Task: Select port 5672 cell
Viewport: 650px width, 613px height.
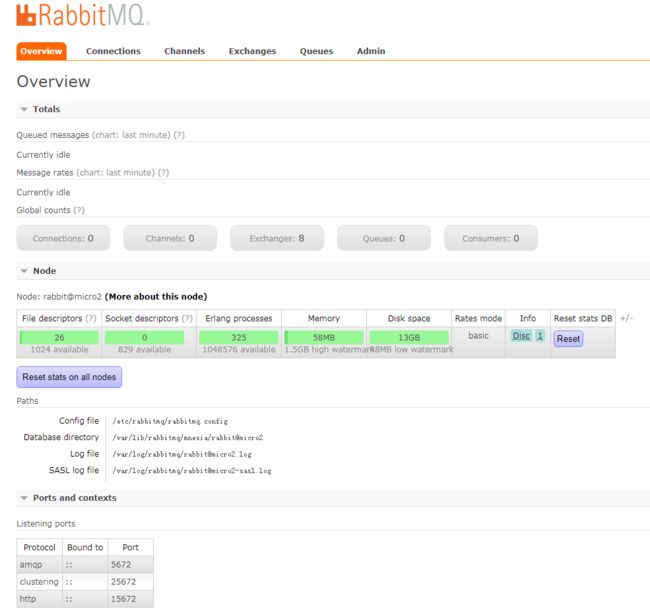Action: click(x=131, y=565)
